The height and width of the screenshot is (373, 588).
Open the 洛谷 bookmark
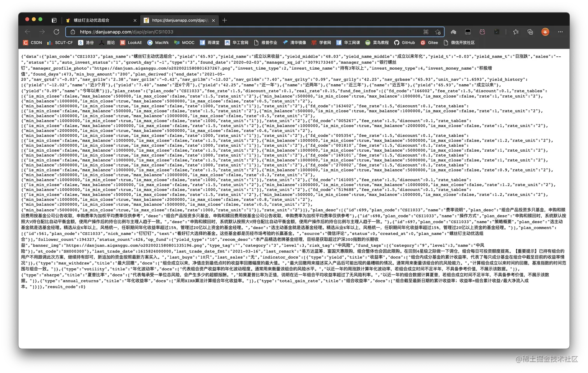tap(86, 43)
